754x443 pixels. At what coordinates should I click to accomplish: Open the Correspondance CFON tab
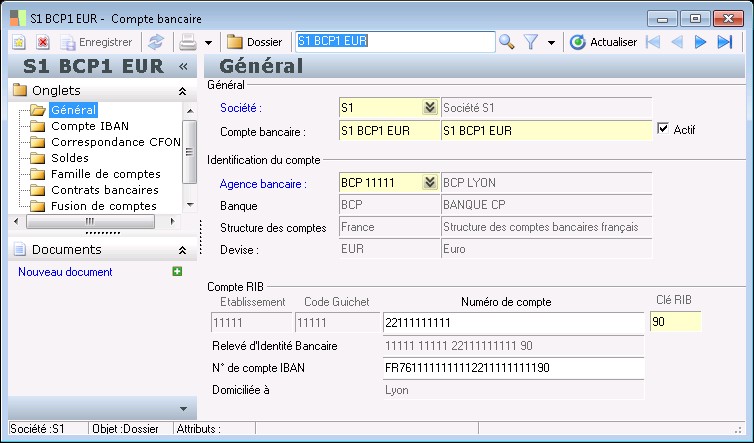[x=116, y=142]
